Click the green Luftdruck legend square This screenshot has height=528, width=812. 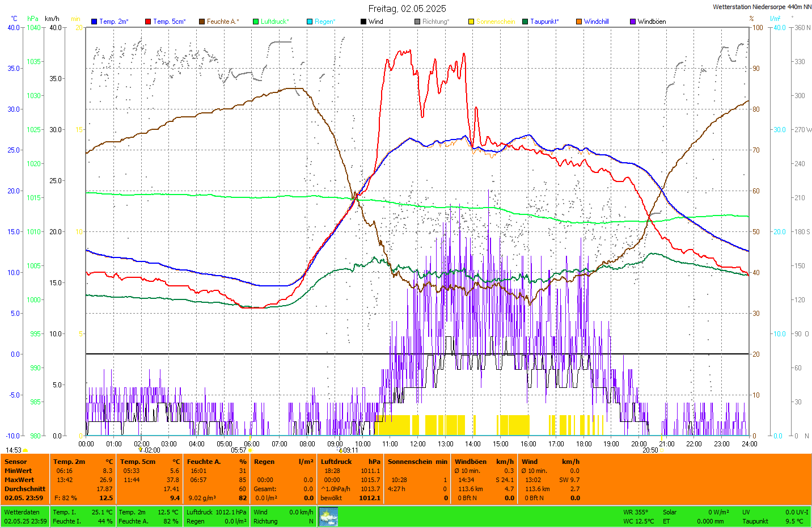tap(256, 22)
